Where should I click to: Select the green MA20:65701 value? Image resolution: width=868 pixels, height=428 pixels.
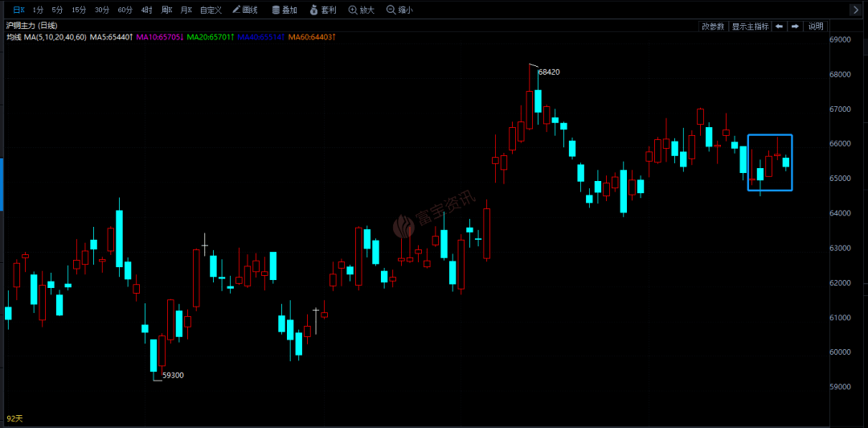(211, 37)
